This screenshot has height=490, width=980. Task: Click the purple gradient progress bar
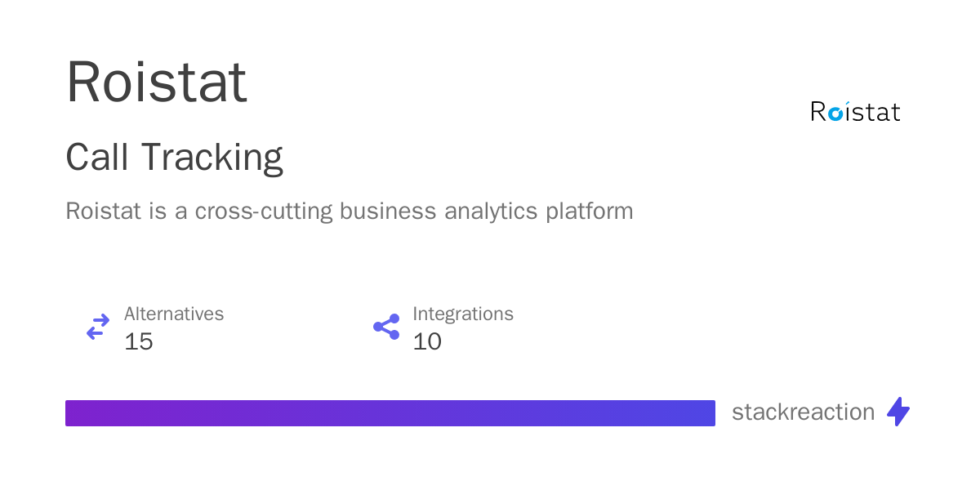[390, 413]
